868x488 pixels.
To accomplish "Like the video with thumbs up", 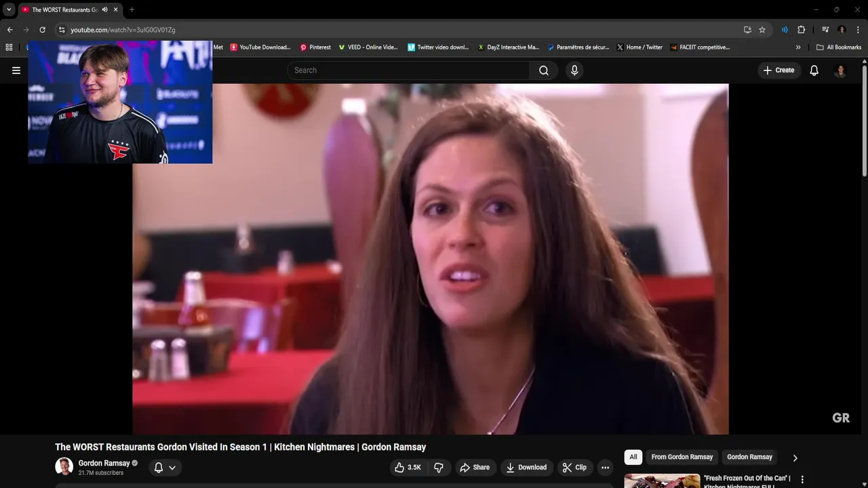I will (408, 468).
